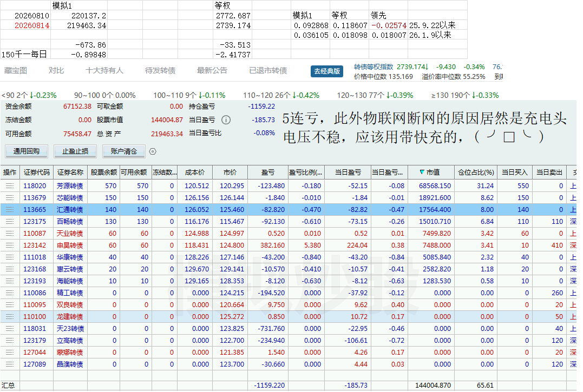The width and height of the screenshot is (583, 392).
Task: Switch to classic version via 去经典版
Action: (x=327, y=71)
